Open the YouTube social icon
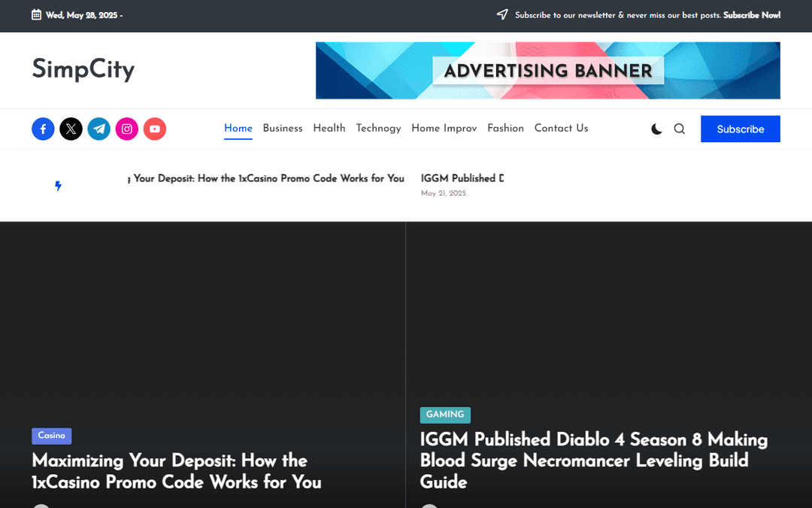 click(x=155, y=129)
